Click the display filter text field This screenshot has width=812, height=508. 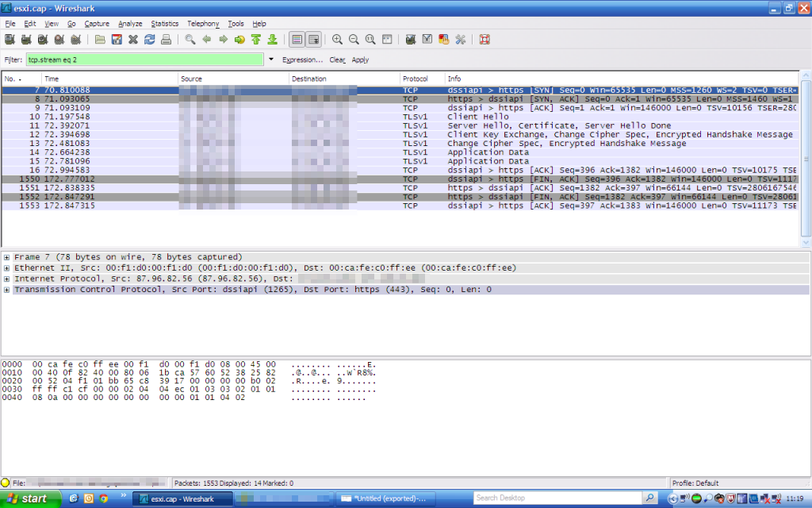click(x=144, y=60)
